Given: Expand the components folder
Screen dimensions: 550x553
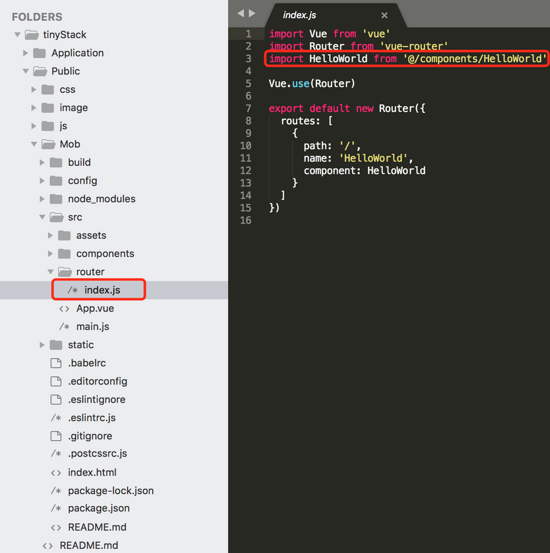Looking at the screenshot, I should (x=50, y=254).
